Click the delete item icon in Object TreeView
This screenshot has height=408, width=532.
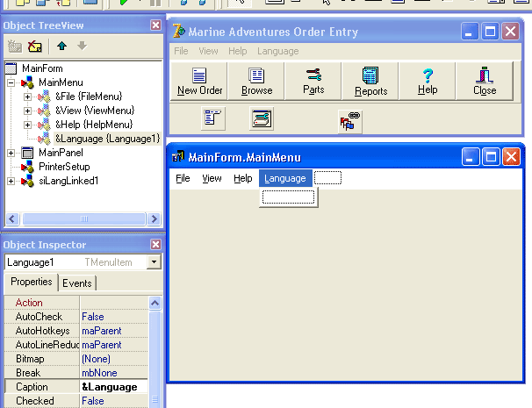click(x=35, y=47)
